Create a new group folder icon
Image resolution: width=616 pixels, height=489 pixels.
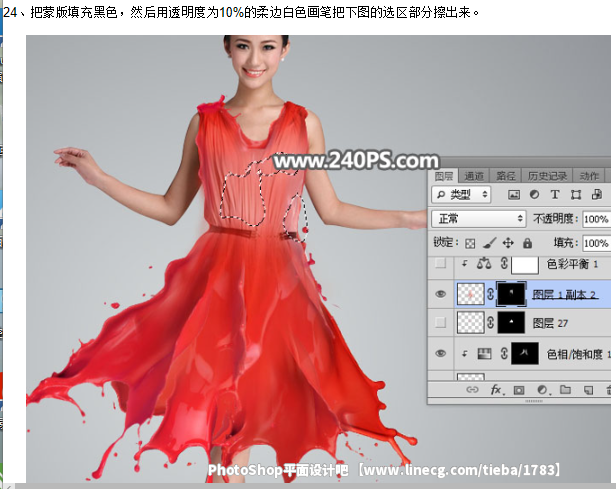point(565,390)
